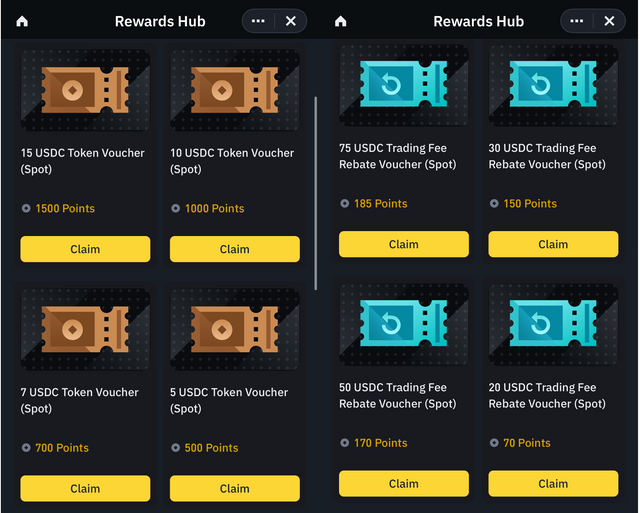Open three-dot menu in left Rewards Hub panel
Screen dimensions: 640x513
point(258,21)
